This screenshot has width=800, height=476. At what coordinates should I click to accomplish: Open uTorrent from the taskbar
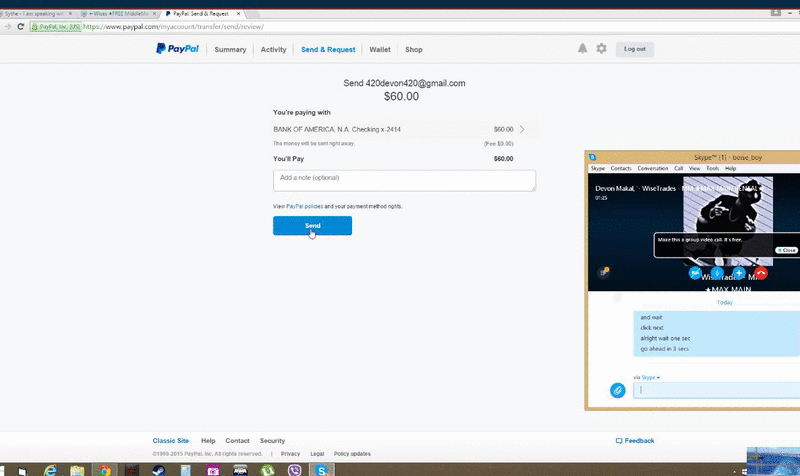point(267,470)
